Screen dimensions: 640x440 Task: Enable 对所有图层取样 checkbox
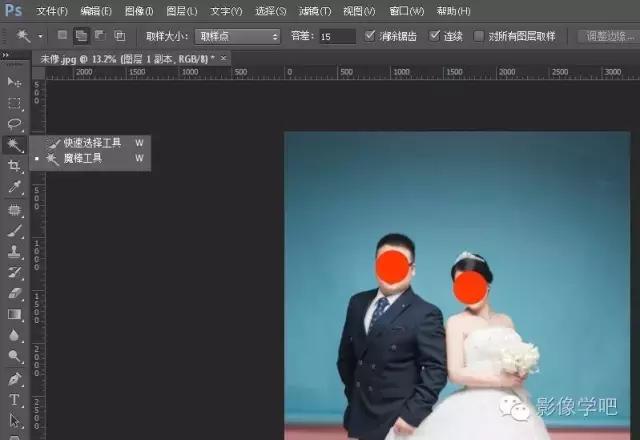pos(478,36)
